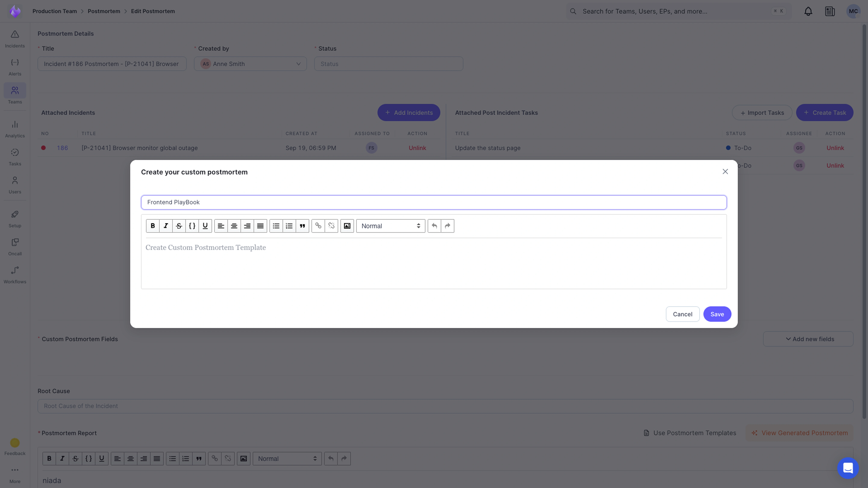Insert code block in modal editor
868x488 pixels.
point(192,226)
